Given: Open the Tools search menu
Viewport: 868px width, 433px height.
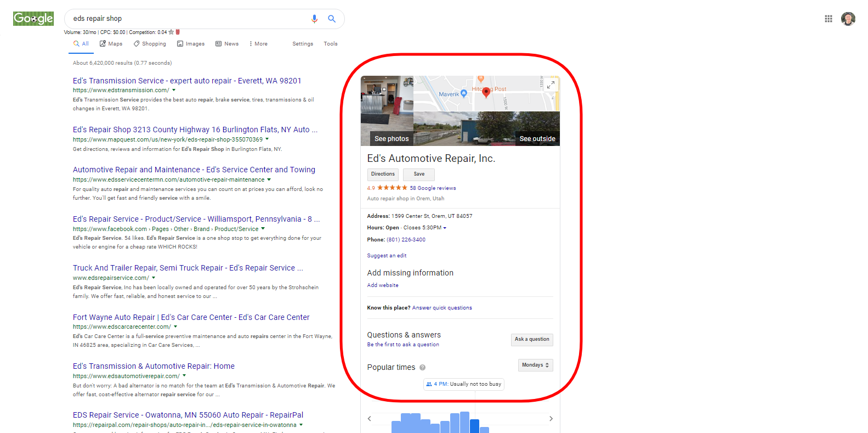Looking at the screenshot, I should click(x=331, y=44).
